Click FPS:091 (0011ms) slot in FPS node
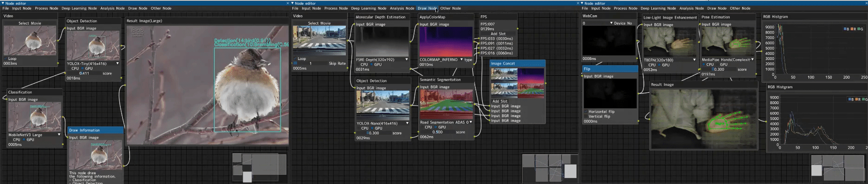Image resolution: width=868 pixels, height=184 pixels. [496, 43]
